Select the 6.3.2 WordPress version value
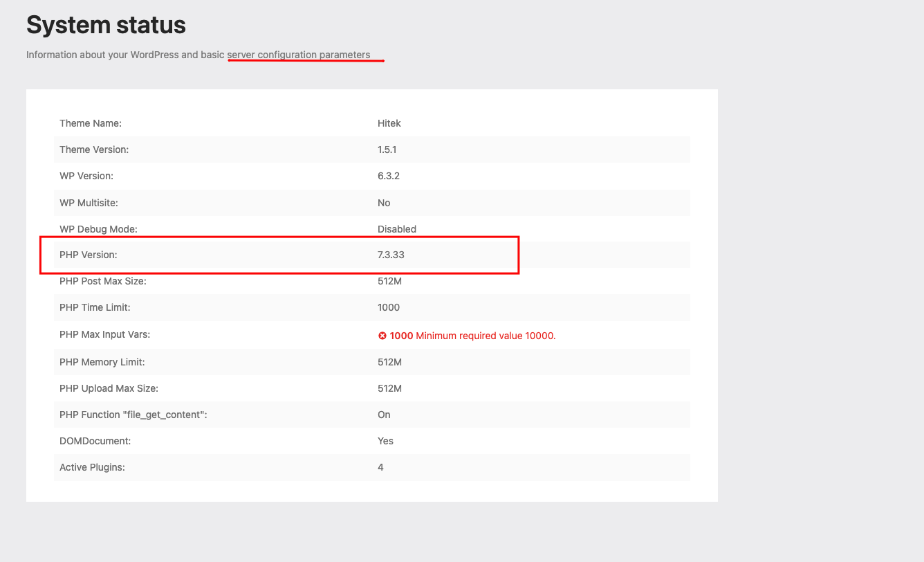Image resolution: width=924 pixels, height=562 pixels. click(389, 176)
